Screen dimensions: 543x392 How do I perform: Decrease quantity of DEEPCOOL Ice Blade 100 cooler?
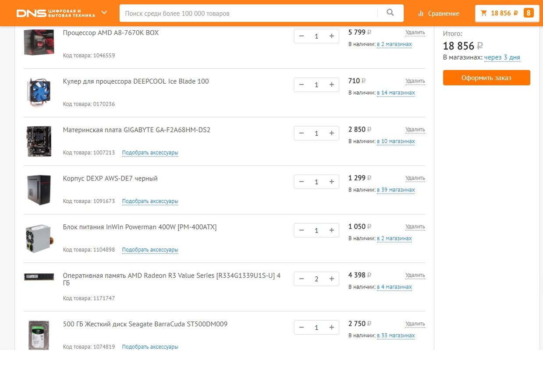(302, 85)
